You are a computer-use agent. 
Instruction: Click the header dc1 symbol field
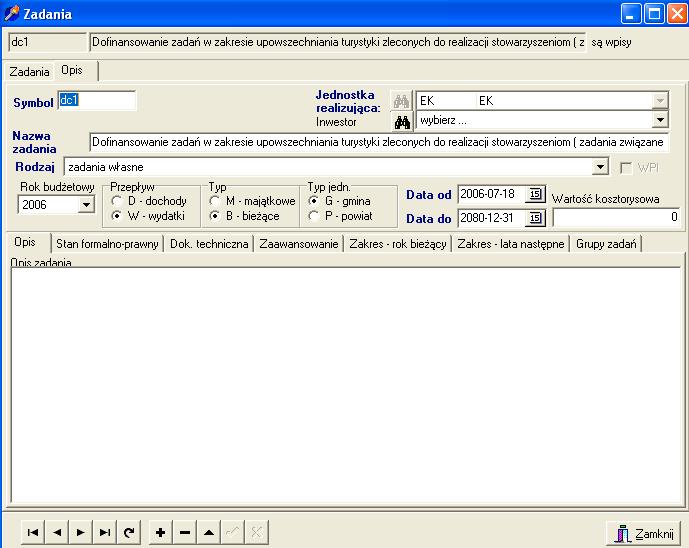[x=47, y=42]
